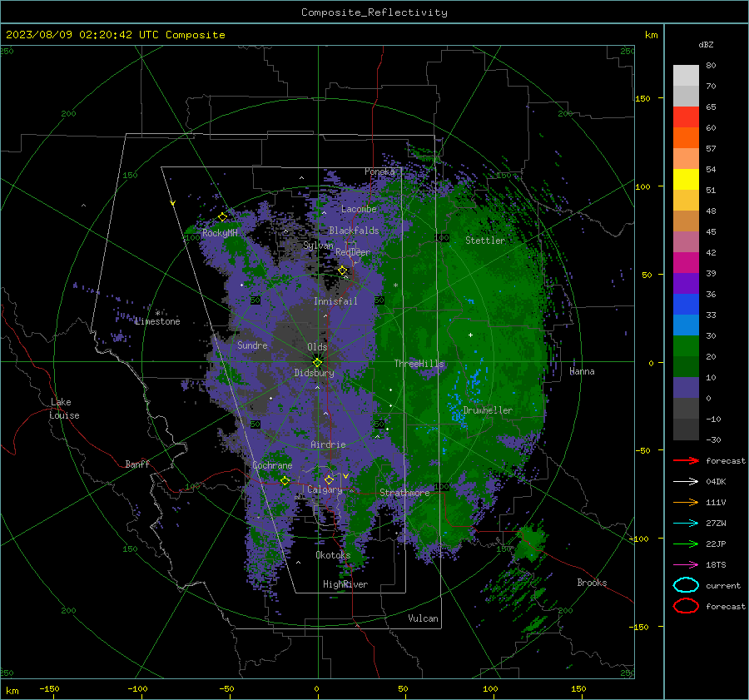Click the Composite_Reflectivity title
This screenshot has height=700, width=749.
374,12
